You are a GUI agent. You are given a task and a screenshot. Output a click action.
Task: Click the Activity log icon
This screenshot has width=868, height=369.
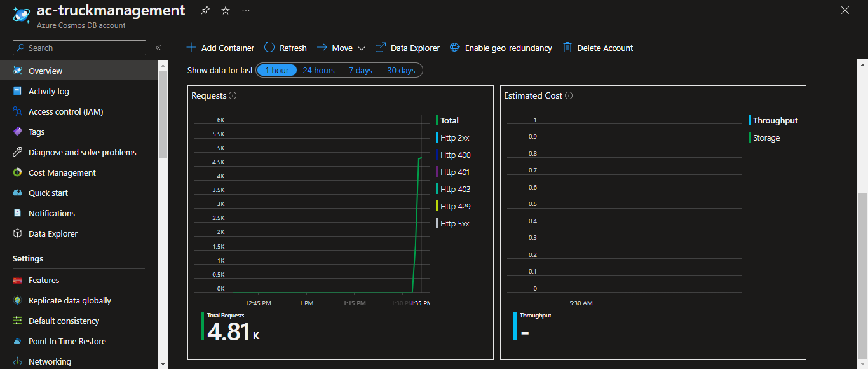pyautogui.click(x=18, y=91)
